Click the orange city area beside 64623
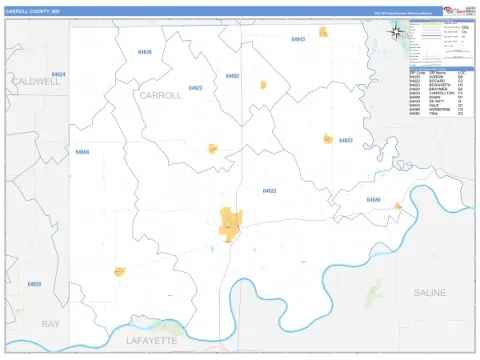The image size is (480, 360). click(328, 138)
